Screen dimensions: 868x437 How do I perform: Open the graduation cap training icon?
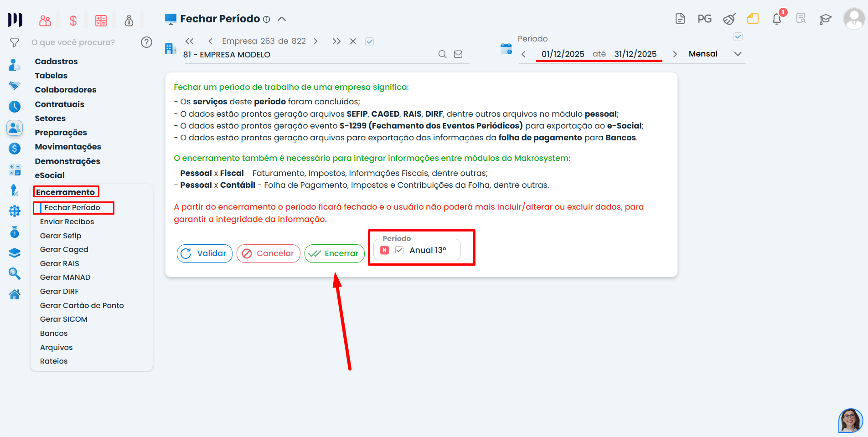click(826, 19)
